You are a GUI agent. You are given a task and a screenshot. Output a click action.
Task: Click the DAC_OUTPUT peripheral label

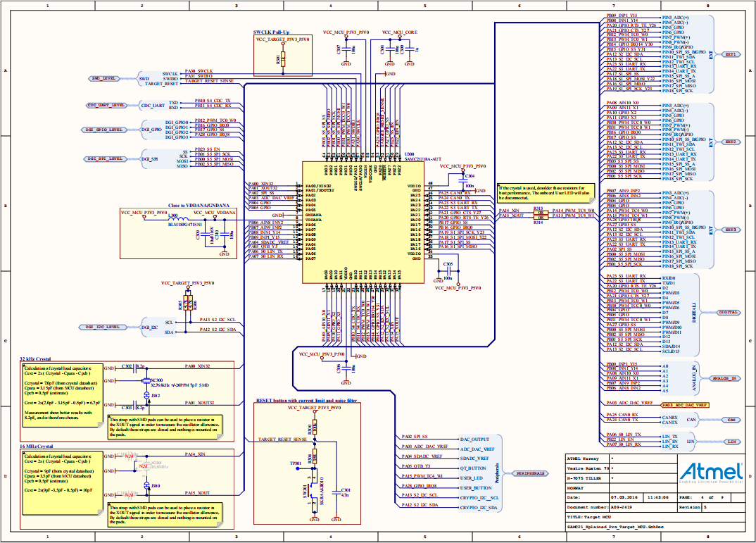[474, 439]
